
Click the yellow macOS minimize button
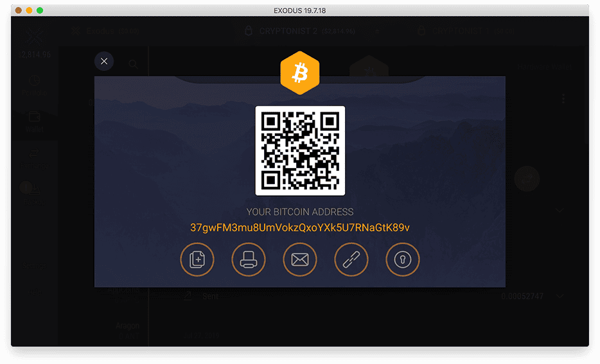point(29,10)
